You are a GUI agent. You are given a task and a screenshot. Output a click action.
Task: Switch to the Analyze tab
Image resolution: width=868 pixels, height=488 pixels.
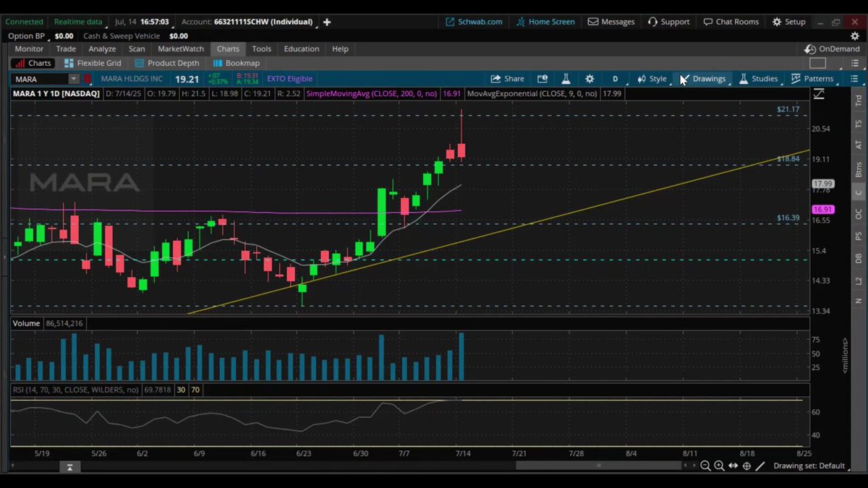click(x=102, y=49)
